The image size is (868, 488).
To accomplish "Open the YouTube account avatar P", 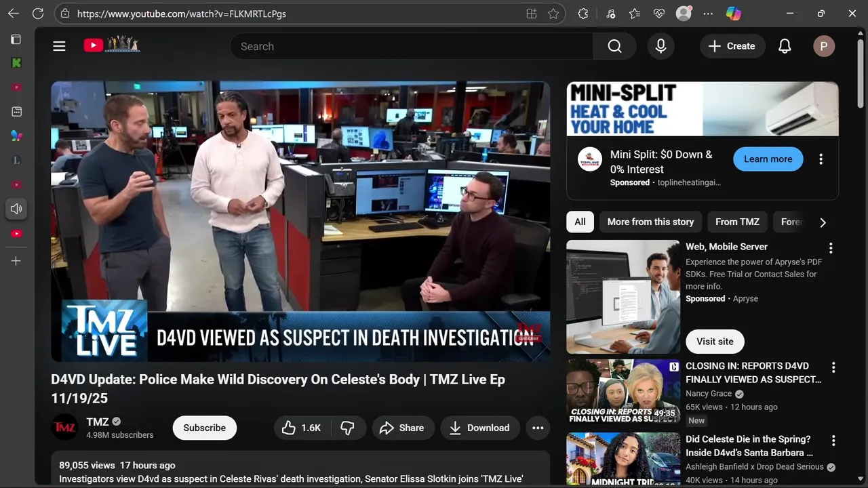I will point(824,46).
